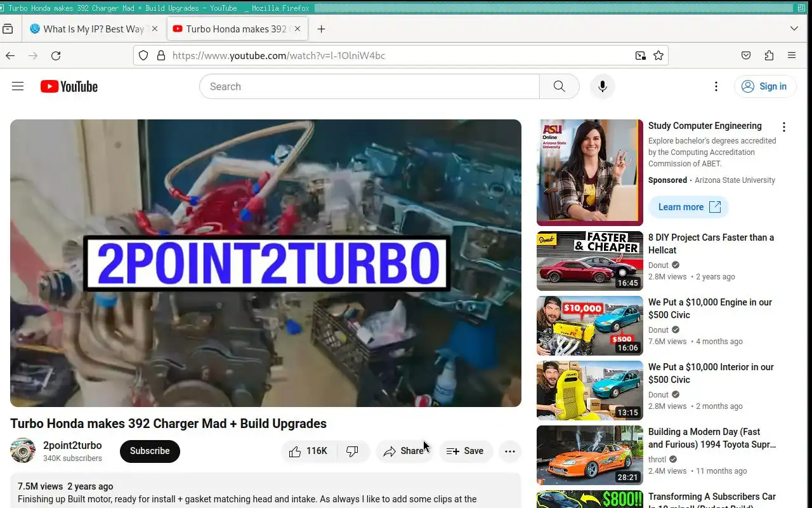
Task: Open YouTube settings three-dot menu
Action: (716, 86)
